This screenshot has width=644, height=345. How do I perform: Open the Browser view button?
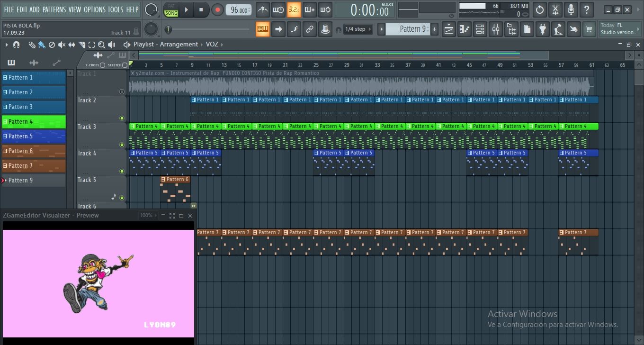(511, 29)
